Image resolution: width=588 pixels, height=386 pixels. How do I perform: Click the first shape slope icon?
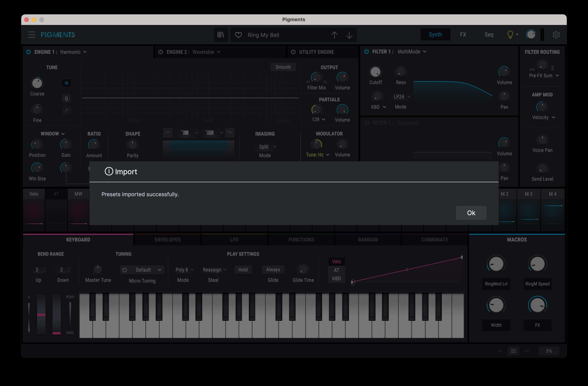[167, 133]
